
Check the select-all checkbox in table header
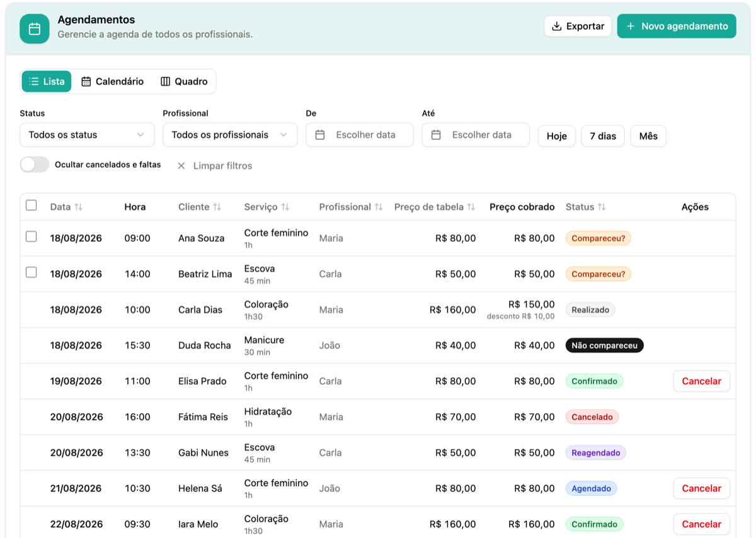31,205
